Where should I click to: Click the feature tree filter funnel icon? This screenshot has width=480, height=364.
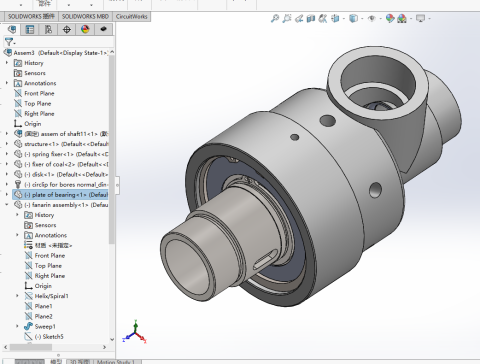pyautogui.click(x=9, y=42)
